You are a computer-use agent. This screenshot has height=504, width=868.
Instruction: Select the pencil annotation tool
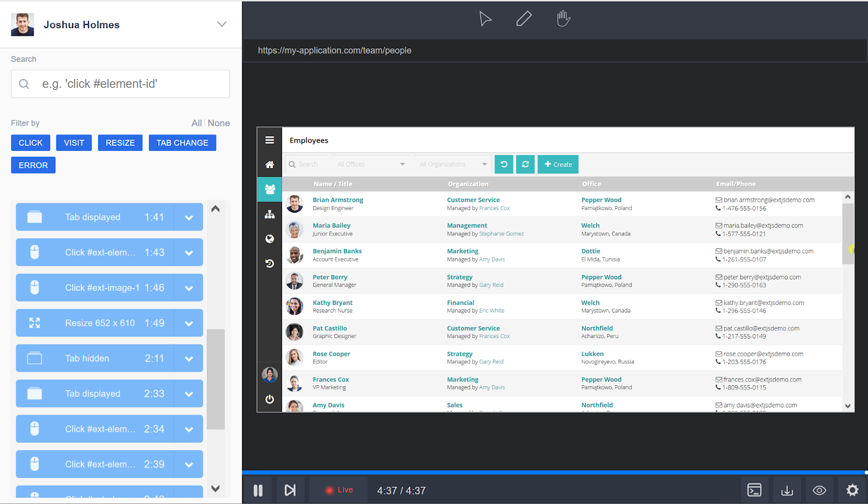pyautogui.click(x=524, y=19)
